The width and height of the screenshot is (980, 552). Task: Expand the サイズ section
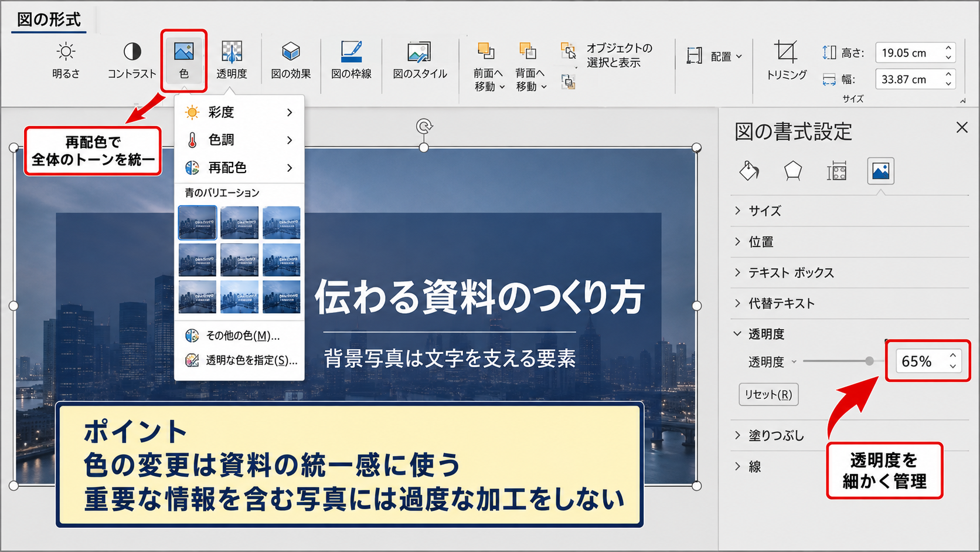pos(849,211)
